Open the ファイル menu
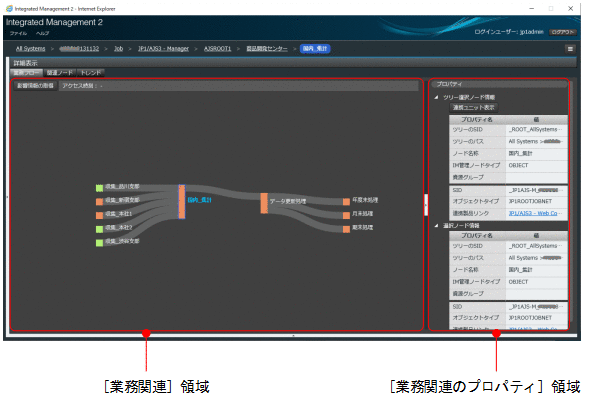Image resolution: width=589 pixels, height=403 pixels. coord(18,33)
